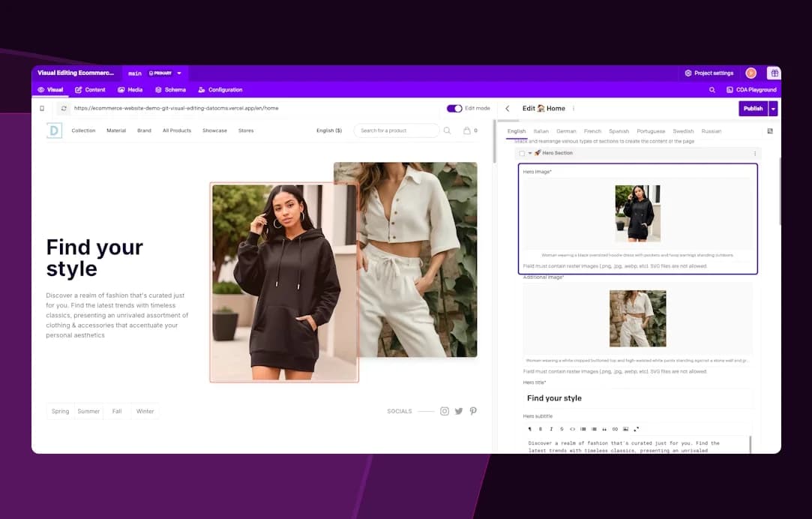
Task: Select the Italian locale tab
Action: tap(541, 131)
